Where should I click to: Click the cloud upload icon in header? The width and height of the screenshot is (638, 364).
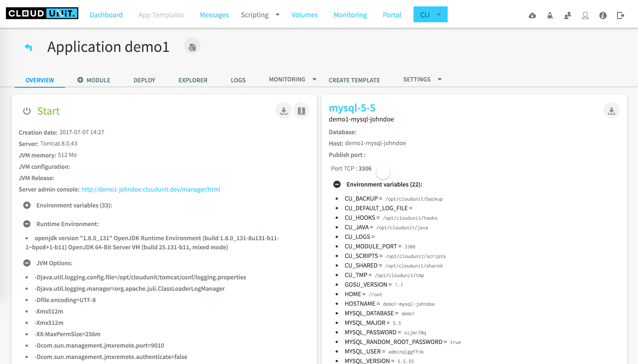click(x=532, y=15)
